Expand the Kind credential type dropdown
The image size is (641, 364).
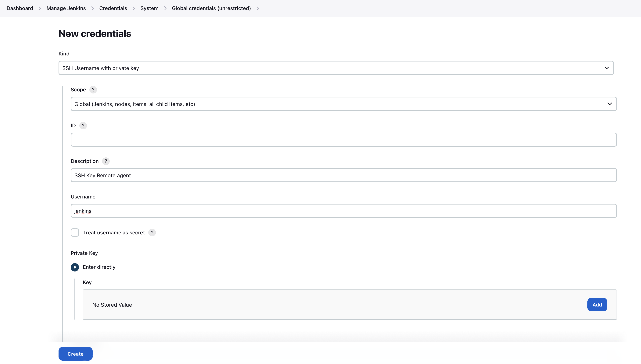(336, 68)
